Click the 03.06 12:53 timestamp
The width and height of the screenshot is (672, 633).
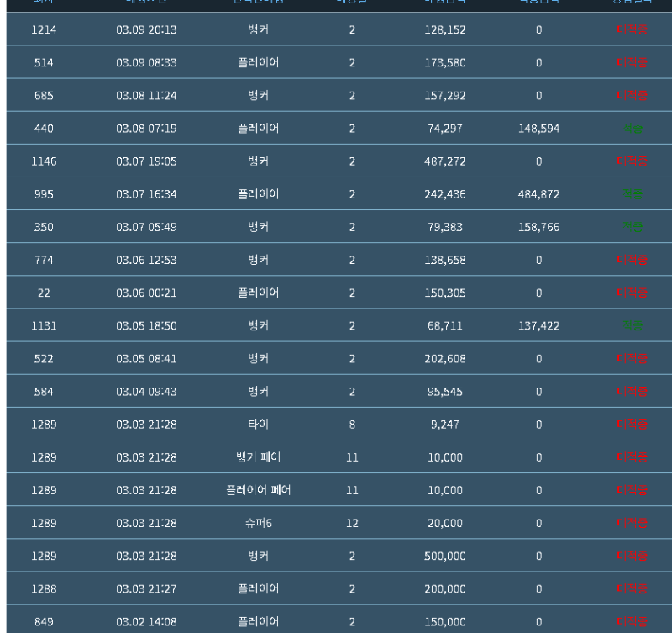click(x=146, y=260)
